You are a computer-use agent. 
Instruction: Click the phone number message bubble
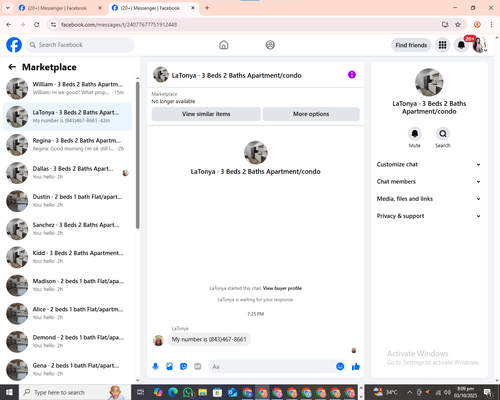click(209, 339)
